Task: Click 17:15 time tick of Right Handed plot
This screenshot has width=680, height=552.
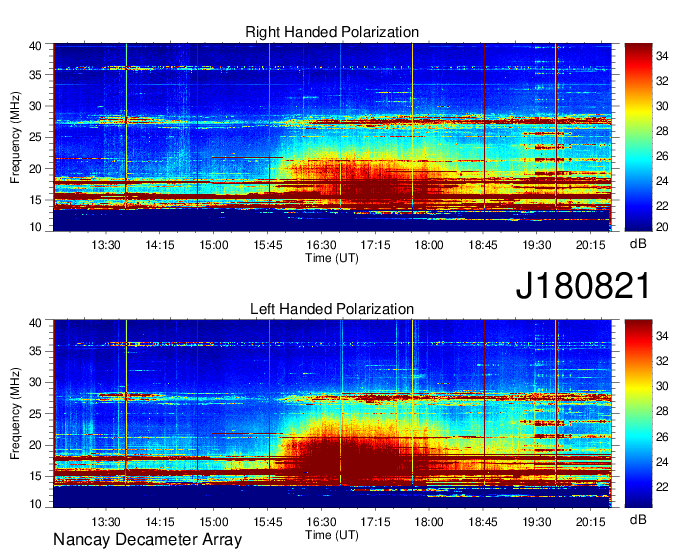Action: [x=376, y=245]
